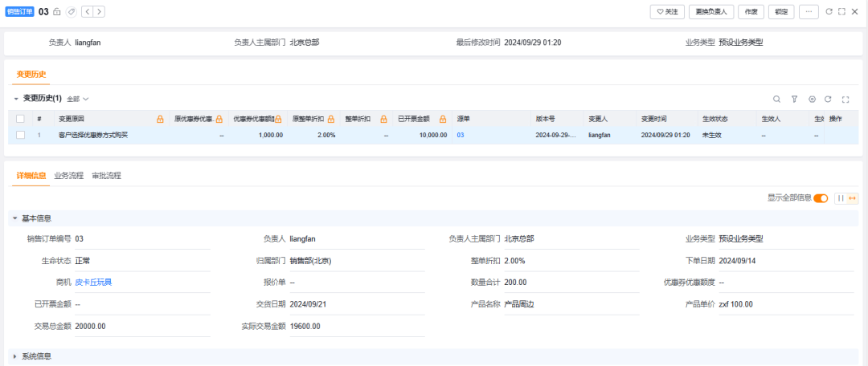
Task: Open column settings gear in 变更历史 toolbar
Action: pyautogui.click(x=812, y=99)
